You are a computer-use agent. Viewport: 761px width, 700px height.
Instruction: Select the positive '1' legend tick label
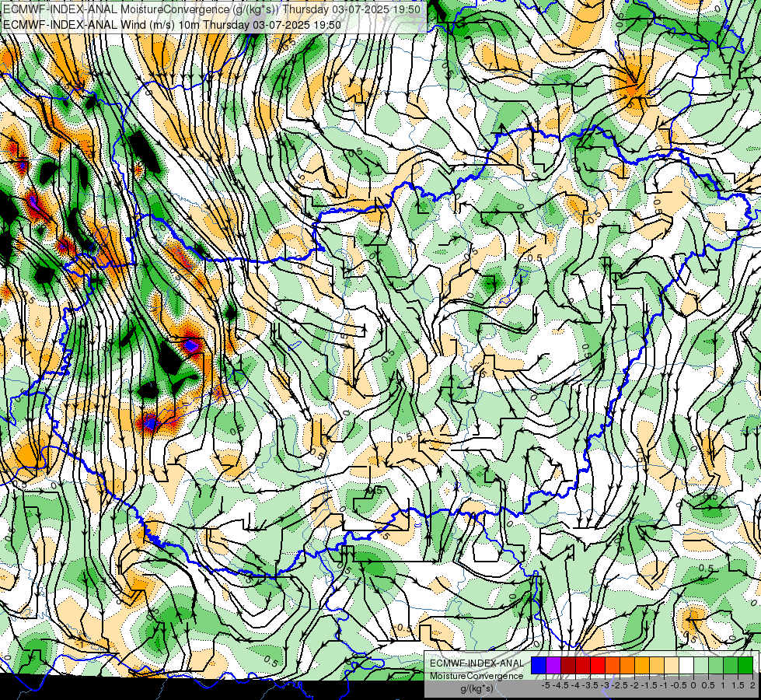723,685
